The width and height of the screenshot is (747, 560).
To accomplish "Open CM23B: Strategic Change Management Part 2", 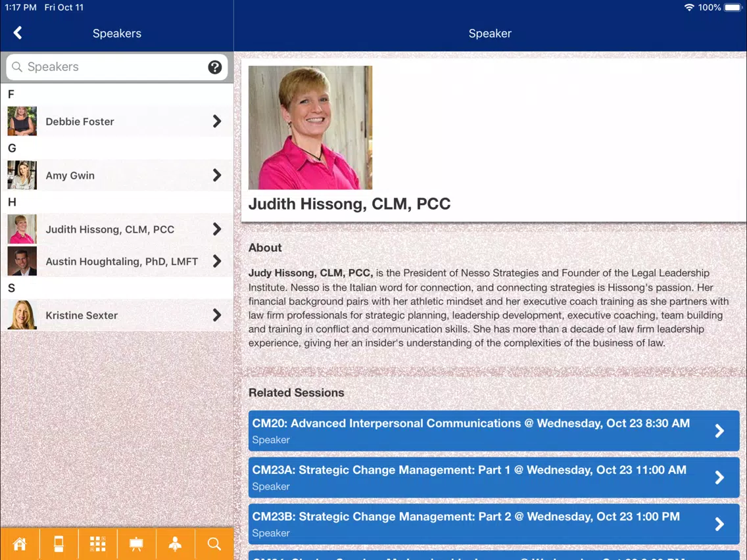I will point(494,525).
